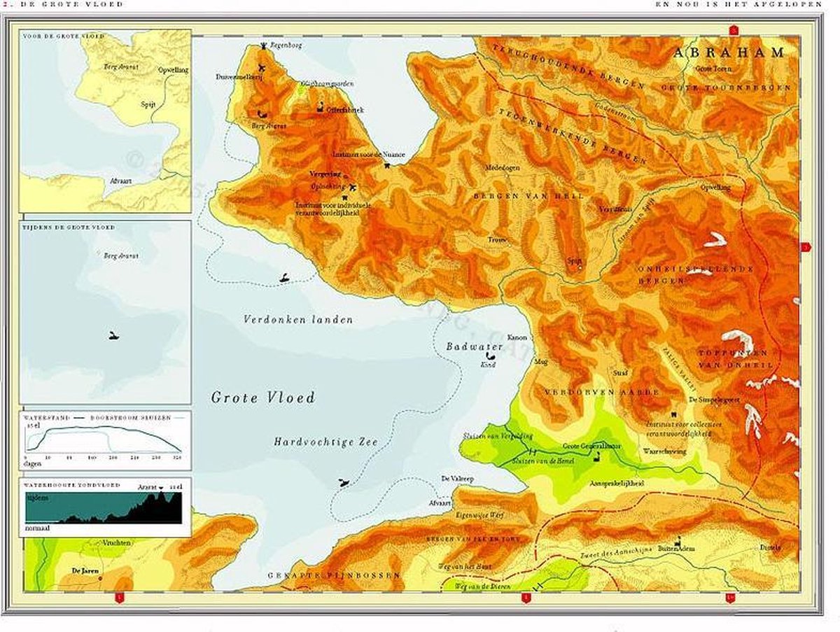Click the plane icon below Instituut voor de Nuance

click(386, 166)
